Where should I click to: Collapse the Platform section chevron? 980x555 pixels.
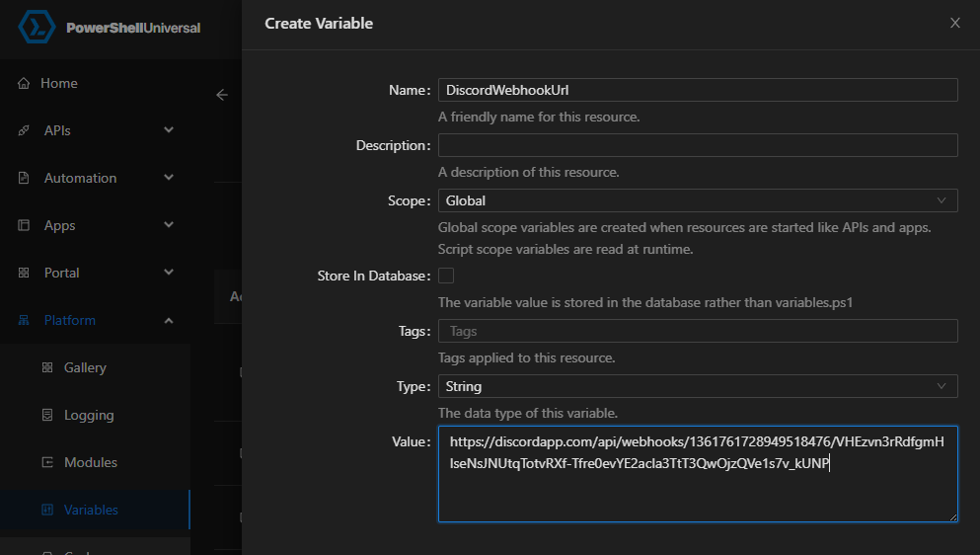169,320
